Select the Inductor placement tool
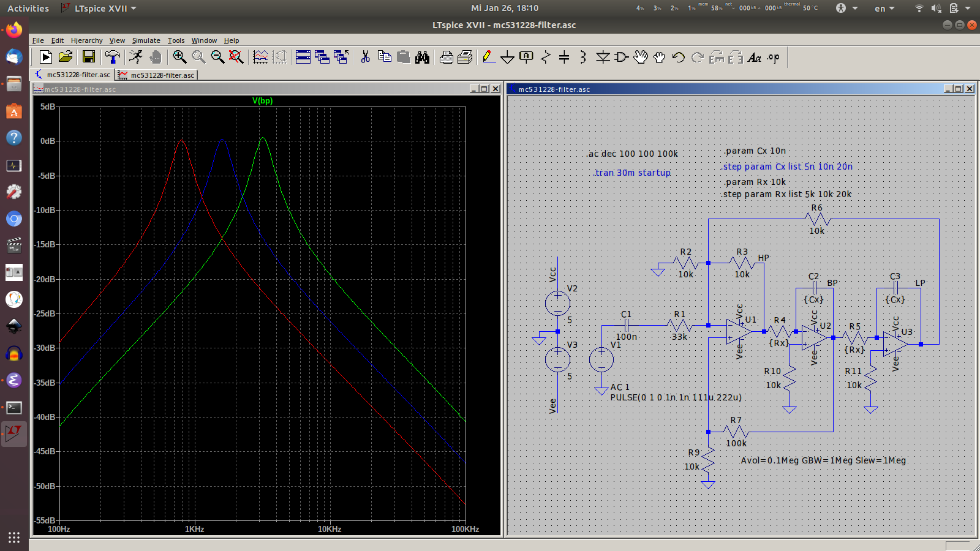This screenshot has width=980, height=551. [x=583, y=57]
